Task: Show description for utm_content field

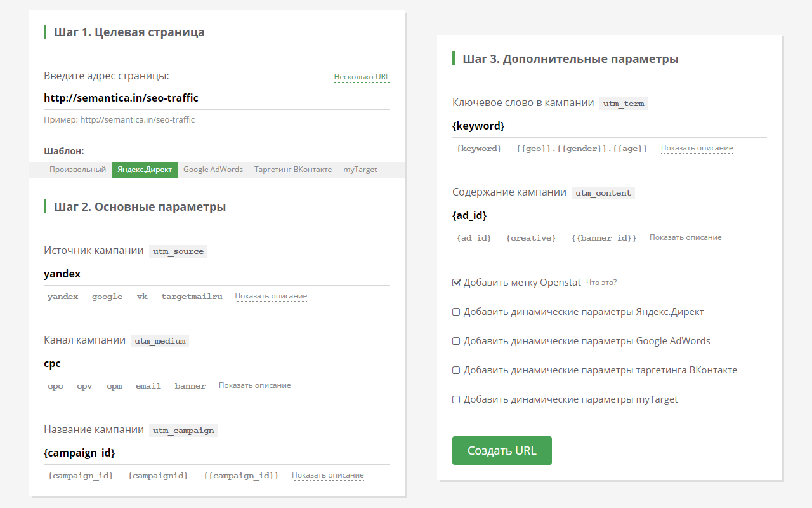Action: pos(685,237)
